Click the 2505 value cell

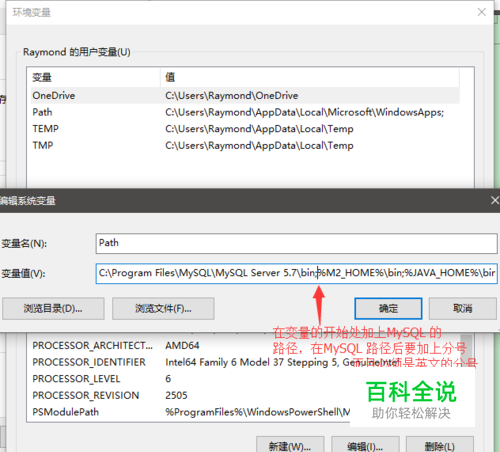(x=176, y=396)
